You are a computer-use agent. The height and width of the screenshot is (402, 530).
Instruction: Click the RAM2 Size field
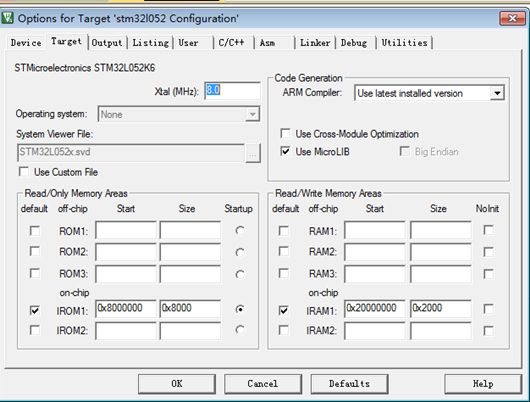pos(441,253)
